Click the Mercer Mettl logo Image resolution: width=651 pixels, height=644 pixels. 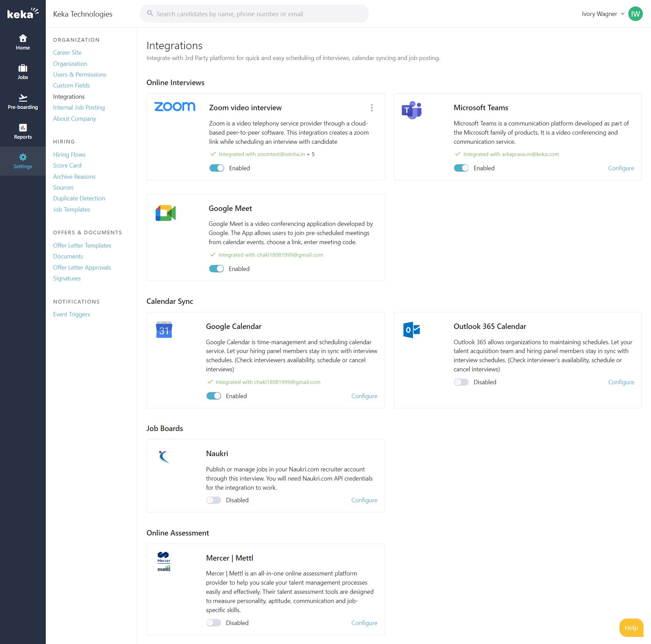(164, 561)
